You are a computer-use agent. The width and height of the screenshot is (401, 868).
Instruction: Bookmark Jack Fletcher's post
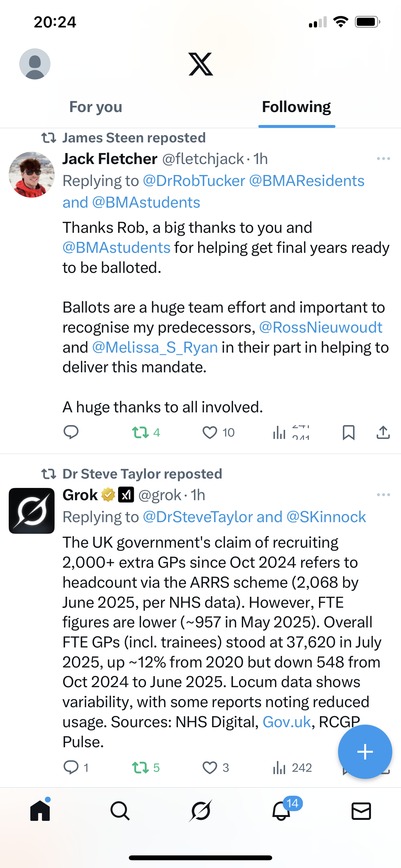(x=348, y=432)
